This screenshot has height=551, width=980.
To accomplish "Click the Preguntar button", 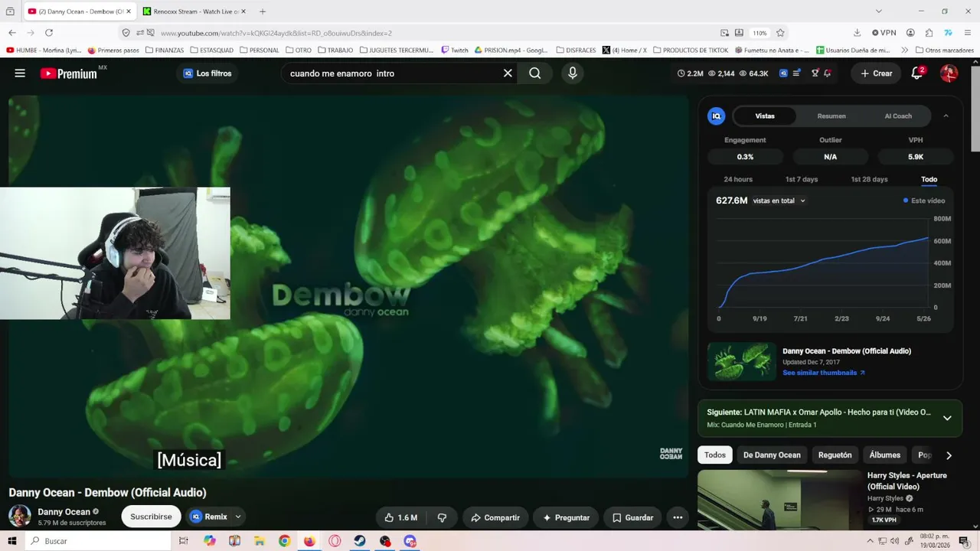I will [x=566, y=517].
